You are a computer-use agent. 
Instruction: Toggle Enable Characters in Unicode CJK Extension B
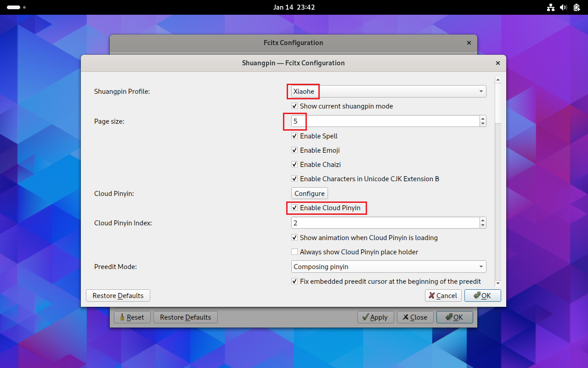(x=365, y=179)
